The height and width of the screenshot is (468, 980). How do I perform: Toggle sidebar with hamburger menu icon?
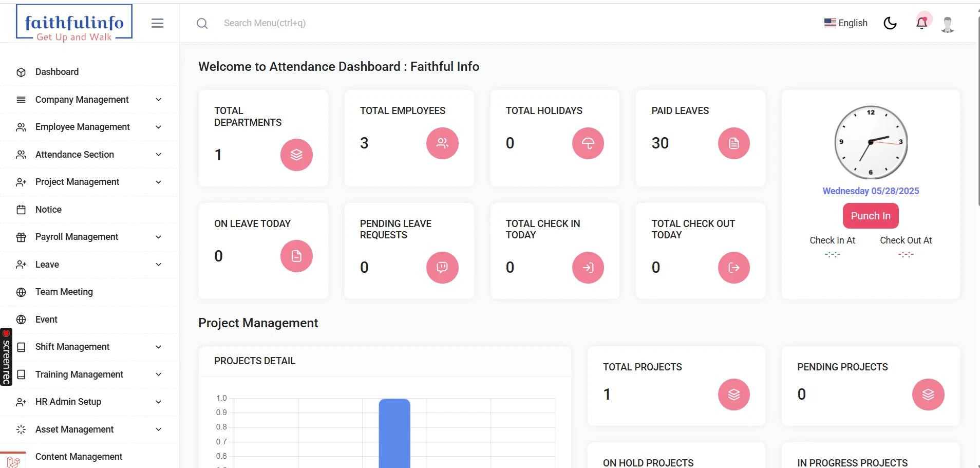[157, 23]
